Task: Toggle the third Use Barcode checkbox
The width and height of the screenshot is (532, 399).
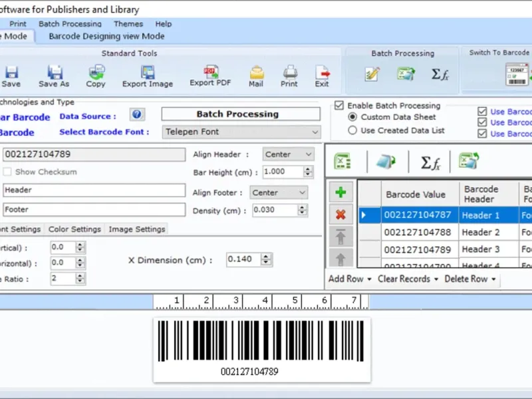Action: pos(482,134)
